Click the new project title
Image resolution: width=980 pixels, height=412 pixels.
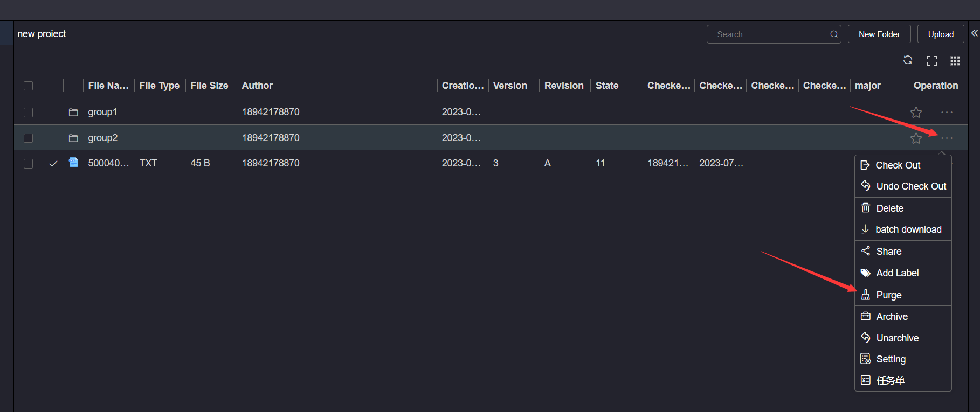[x=42, y=34]
